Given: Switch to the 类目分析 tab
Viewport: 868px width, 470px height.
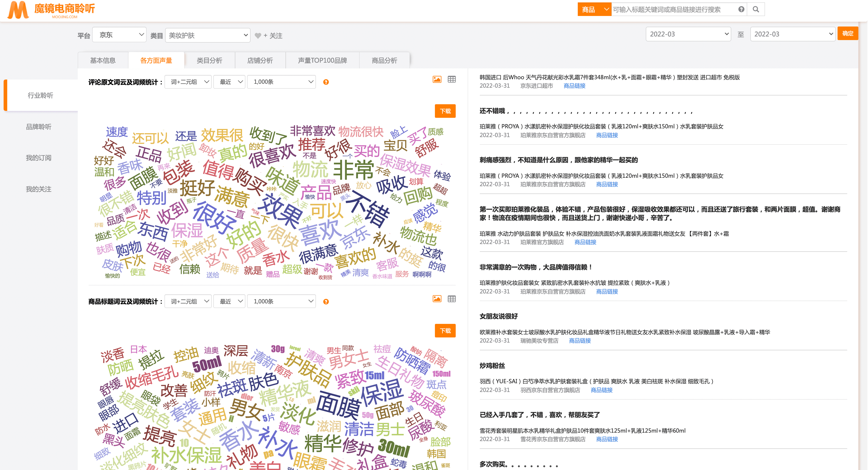Looking at the screenshot, I should click(209, 60).
